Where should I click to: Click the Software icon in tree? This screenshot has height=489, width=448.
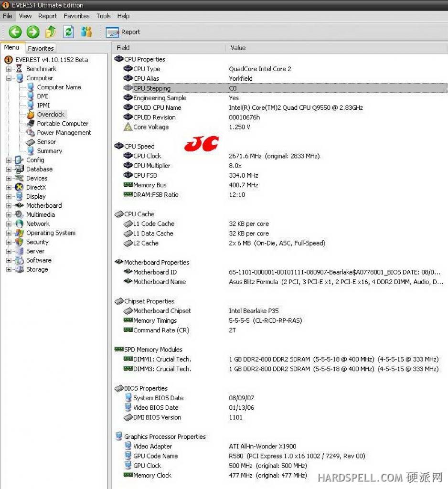pos(19,260)
